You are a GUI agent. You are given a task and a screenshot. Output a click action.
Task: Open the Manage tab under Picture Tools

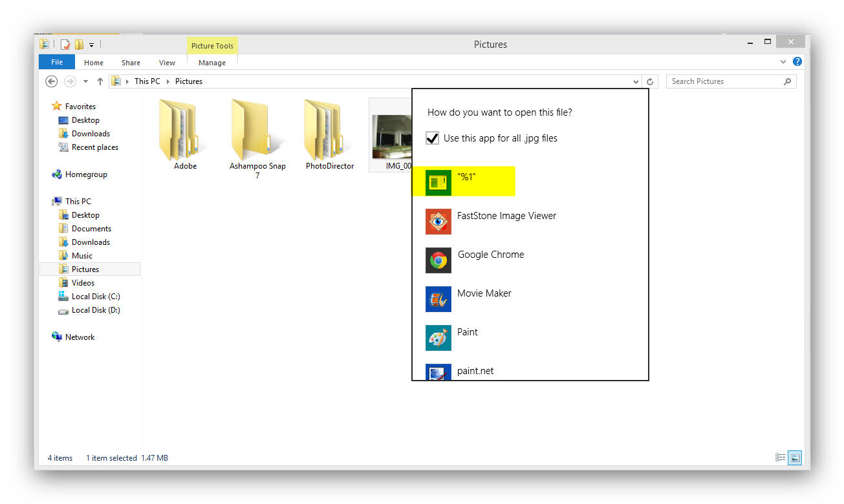click(212, 63)
